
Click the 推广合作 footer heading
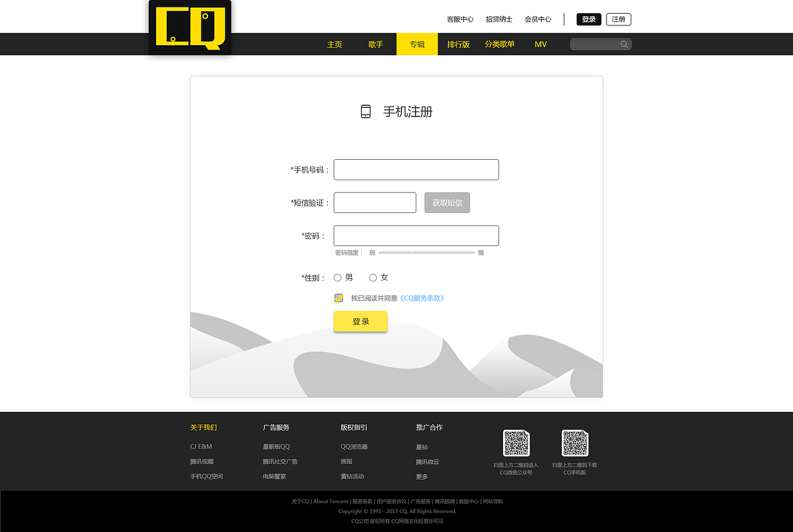(429, 427)
